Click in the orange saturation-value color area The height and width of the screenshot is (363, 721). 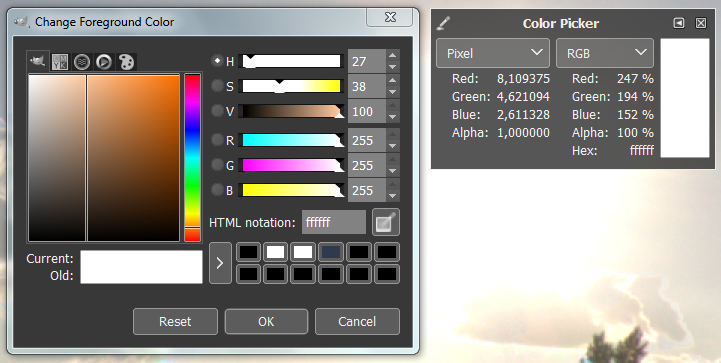104,158
